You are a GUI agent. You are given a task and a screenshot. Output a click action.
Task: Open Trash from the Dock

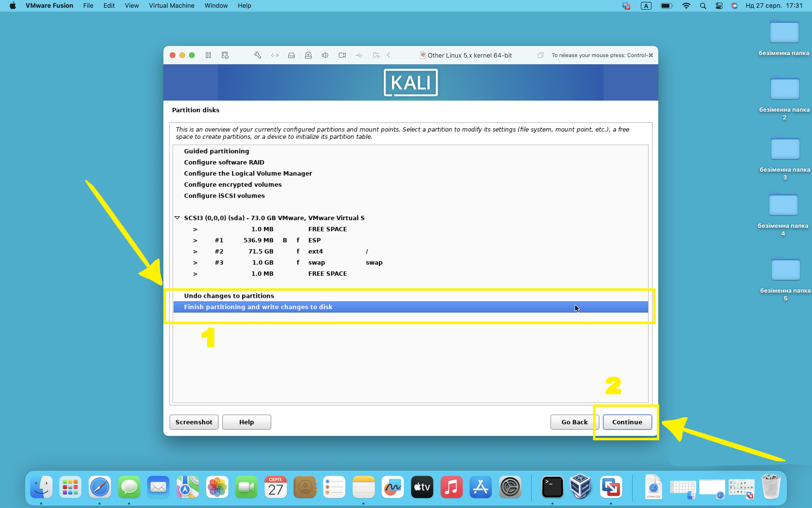point(771,487)
